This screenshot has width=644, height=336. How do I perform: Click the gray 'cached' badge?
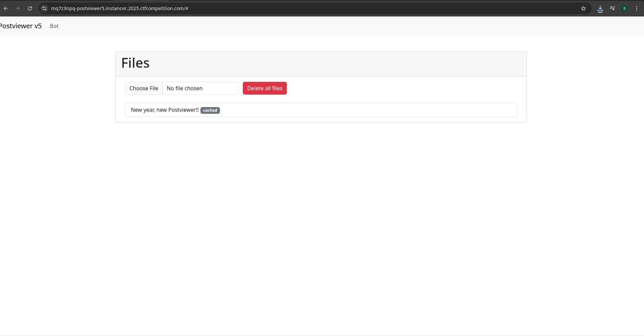click(x=210, y=110)
